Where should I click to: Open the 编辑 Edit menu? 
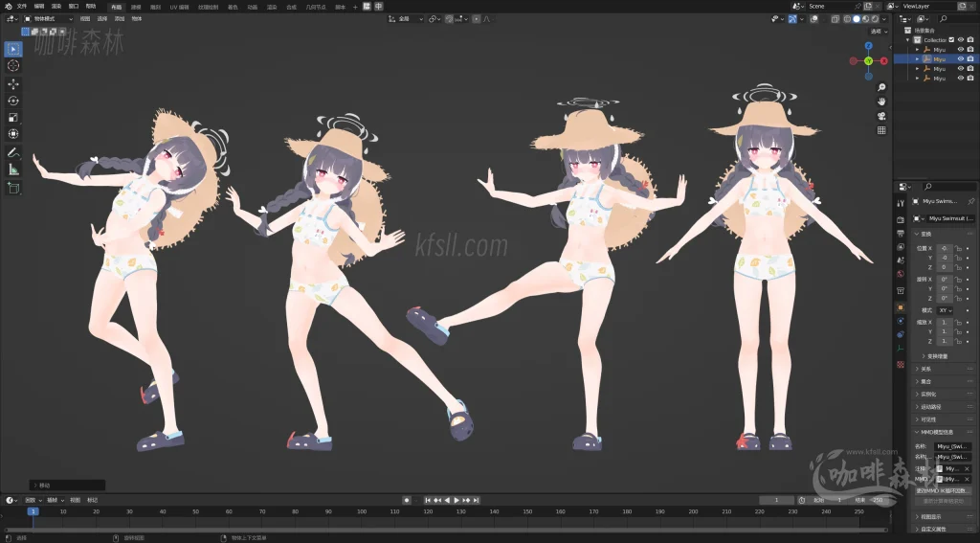click(x=39, y=7)
